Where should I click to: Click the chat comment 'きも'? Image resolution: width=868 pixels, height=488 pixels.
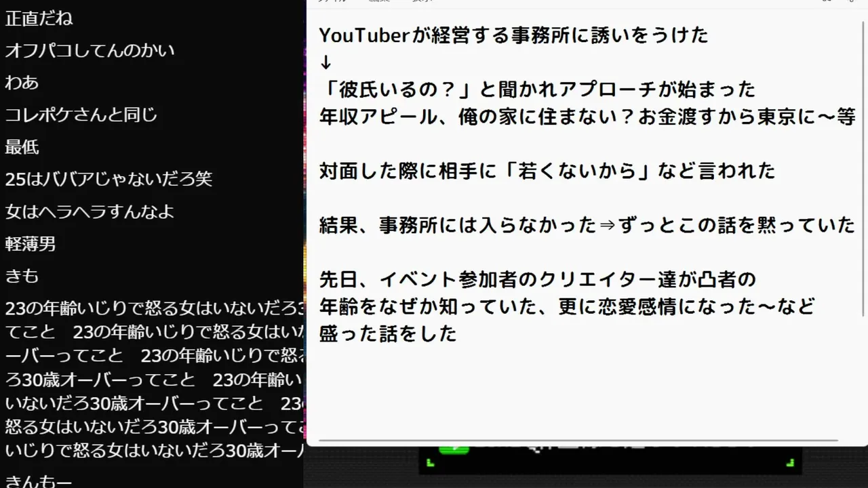click(x=22, y=276)
